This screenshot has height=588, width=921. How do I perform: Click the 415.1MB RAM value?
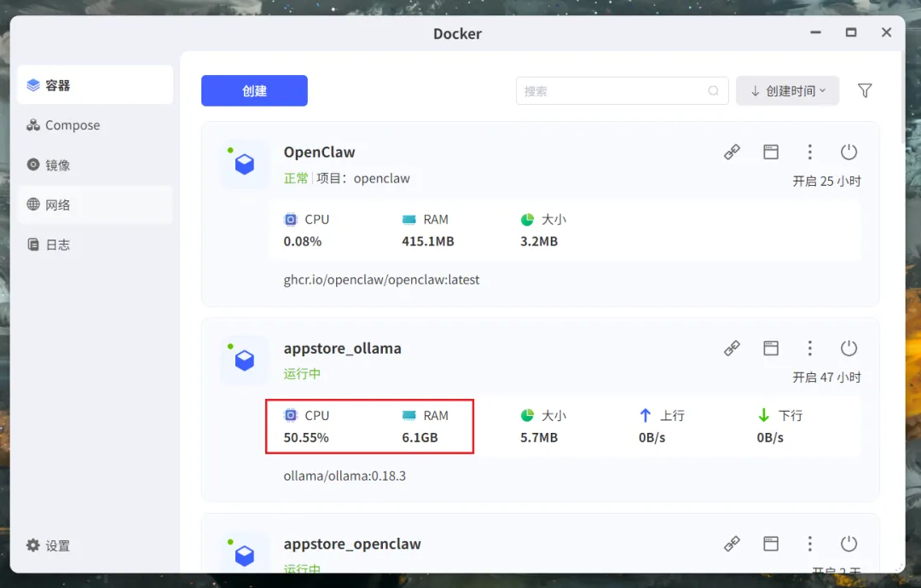tap(427, 241)
